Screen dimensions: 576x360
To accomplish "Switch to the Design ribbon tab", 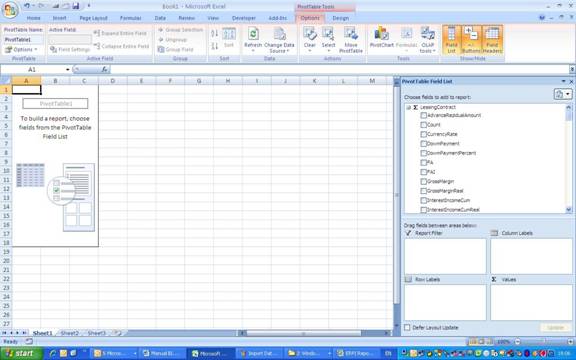I will pos(341,18).
